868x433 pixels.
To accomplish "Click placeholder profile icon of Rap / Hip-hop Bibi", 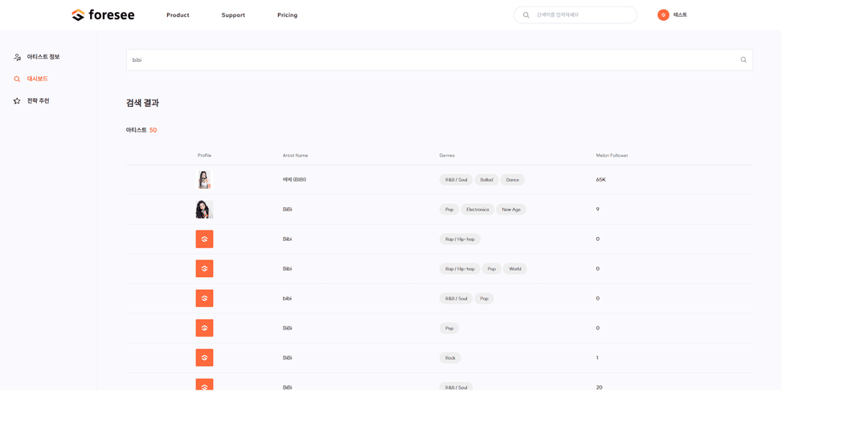I will click(x=204, y=239).
